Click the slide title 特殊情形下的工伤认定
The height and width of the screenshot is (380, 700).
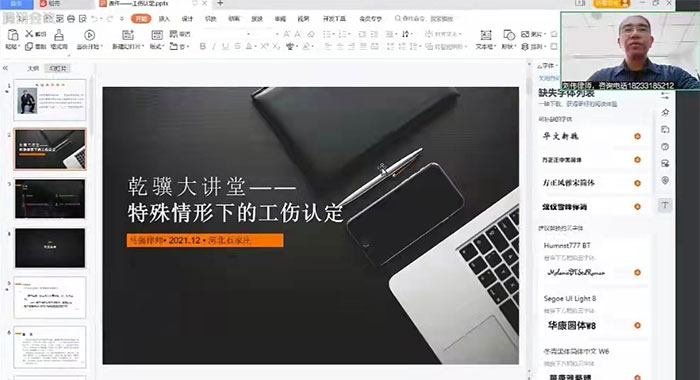pos(235,213)
